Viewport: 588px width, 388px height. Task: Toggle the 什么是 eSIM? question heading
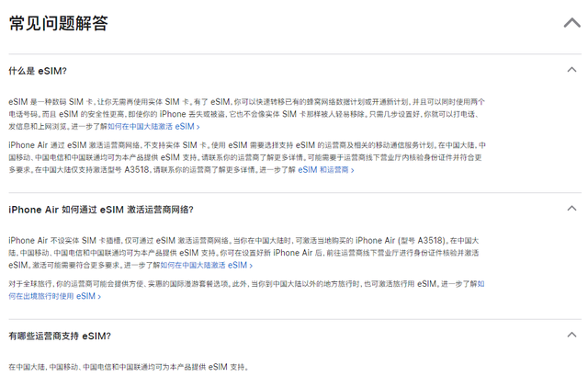pyautogui.click(x=38, y=71)
